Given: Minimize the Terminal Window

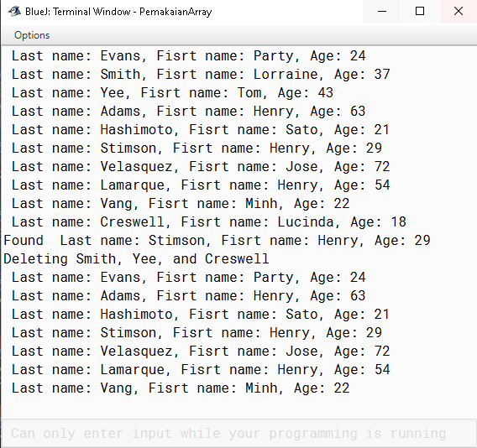Looking at the screenshot, I should click(382, 12).
